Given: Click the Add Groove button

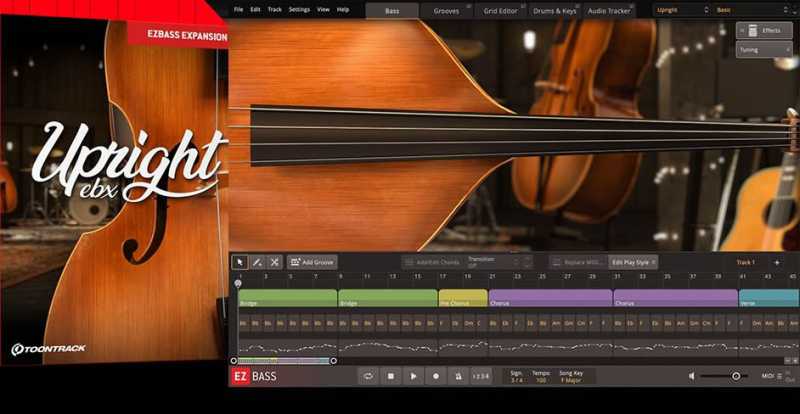Looking at the screenshot, I should click(x=312, y=262).
